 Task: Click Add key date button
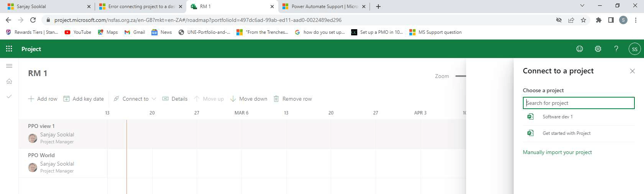[x=84, y=99]
